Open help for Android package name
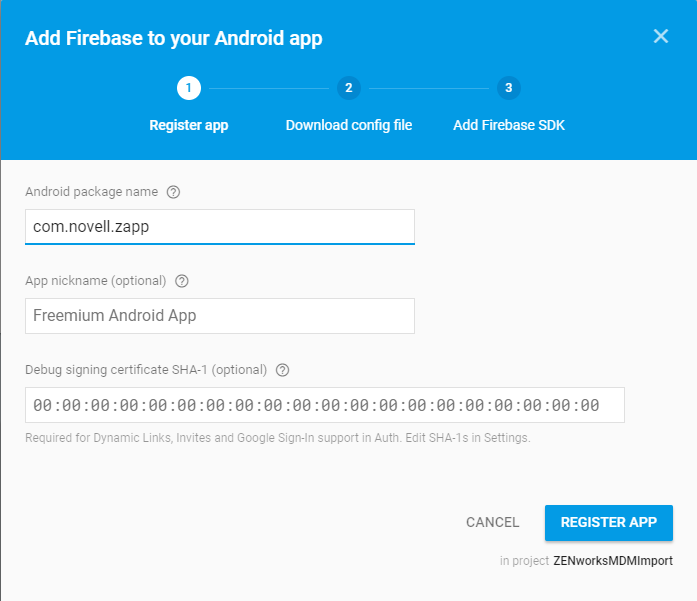 [x=173, y=192]
